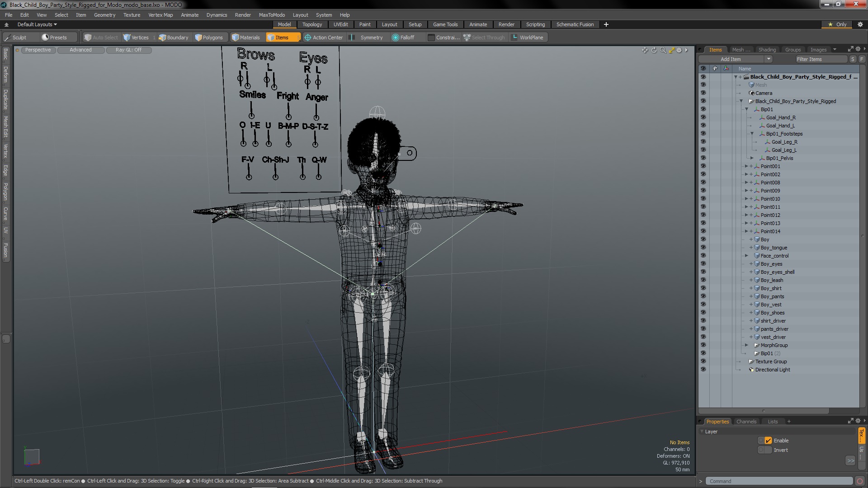Toggle visibility of Face_control

pyautogui.click(x=703, y=256)
